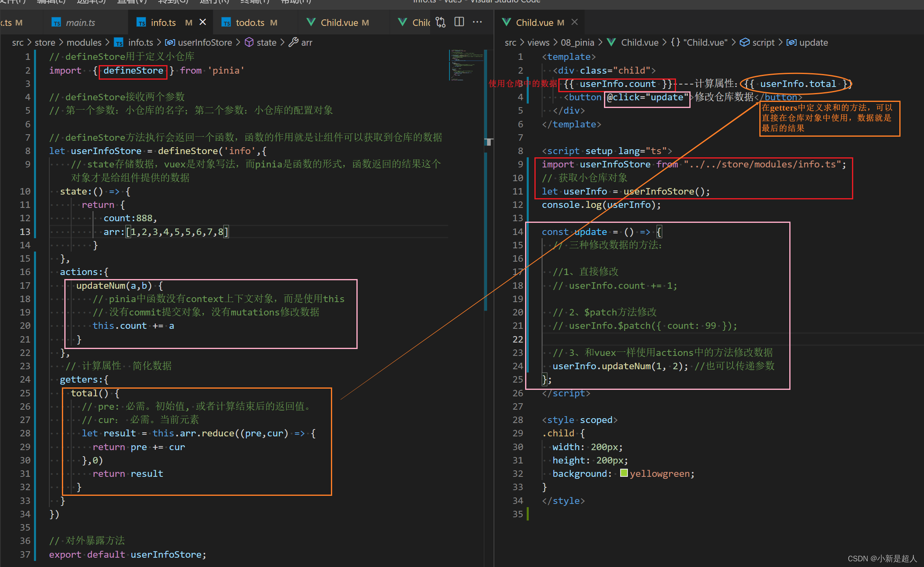Click line number 22 in Child.vue
Image resolution: width=924 pixels, height=567 pixels.
[518, 339]
